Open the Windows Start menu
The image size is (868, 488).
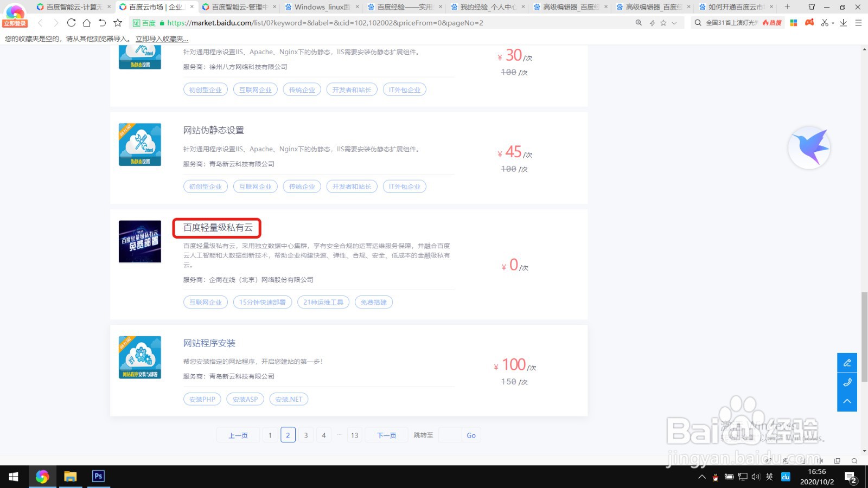click(x=14, y=477)
